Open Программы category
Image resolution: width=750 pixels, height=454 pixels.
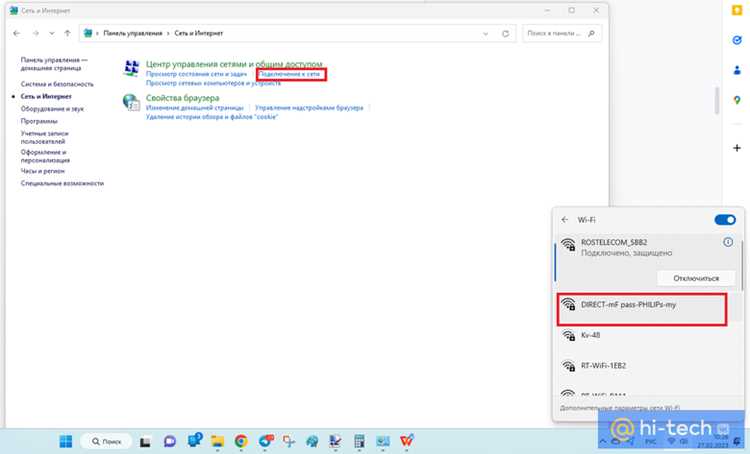39,121
